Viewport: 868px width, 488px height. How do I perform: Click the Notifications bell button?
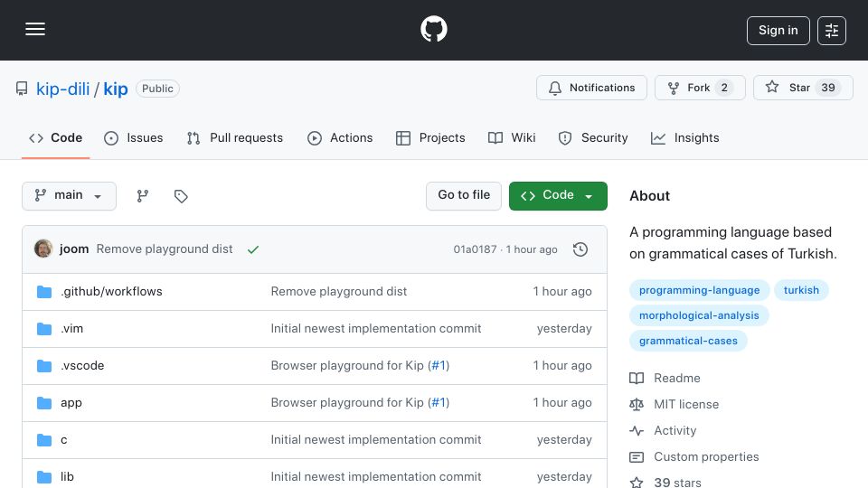[591, 88]
